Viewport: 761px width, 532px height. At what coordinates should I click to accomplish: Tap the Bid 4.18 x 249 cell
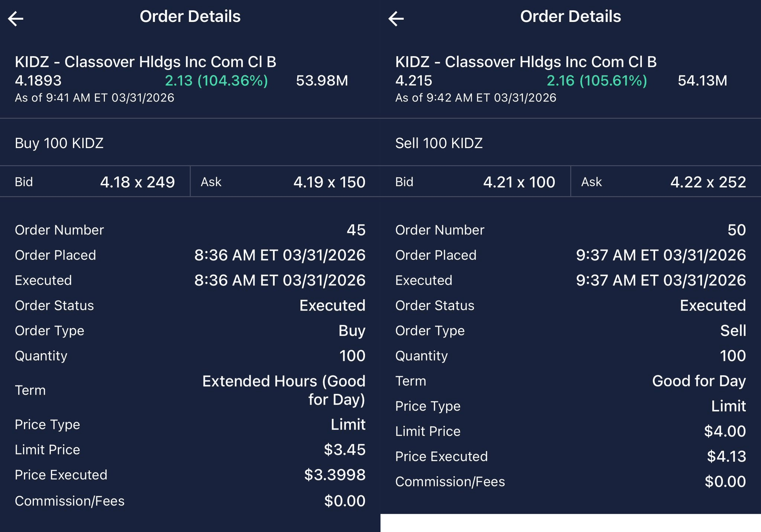(x=95, y=182)
